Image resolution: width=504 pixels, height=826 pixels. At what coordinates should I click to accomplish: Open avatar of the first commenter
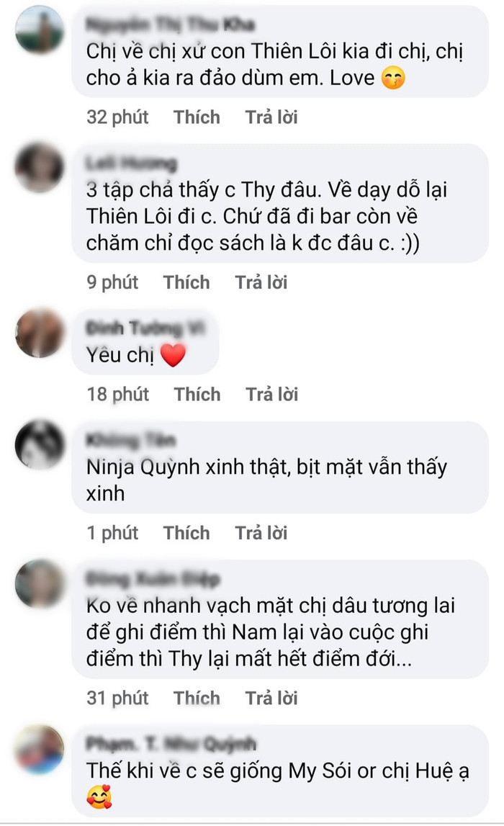click(40, 30)
